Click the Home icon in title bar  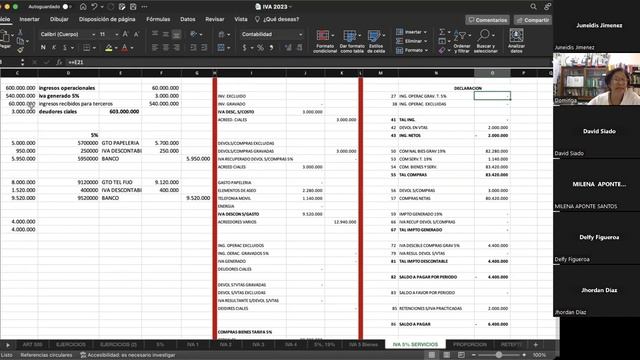point(83,7)
